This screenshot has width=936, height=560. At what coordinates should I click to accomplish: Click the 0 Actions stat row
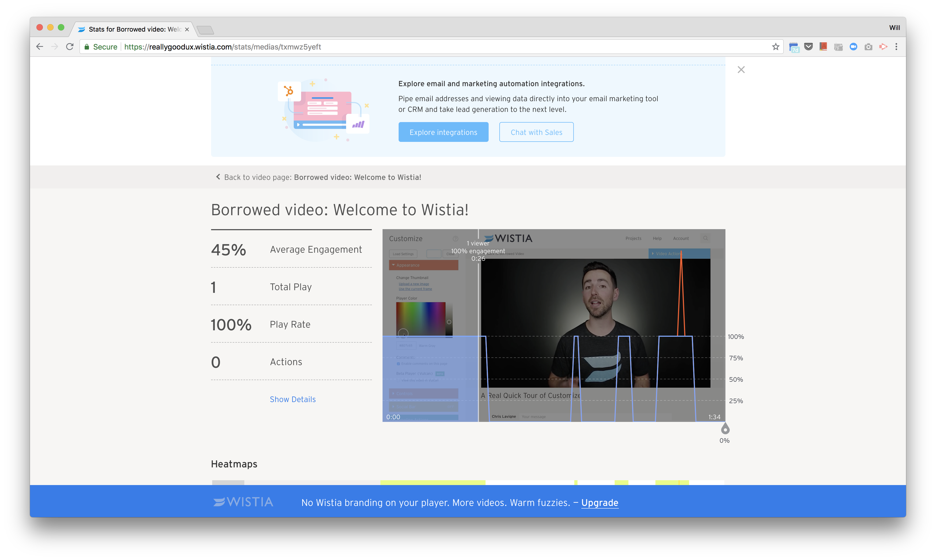coord(291,362)
